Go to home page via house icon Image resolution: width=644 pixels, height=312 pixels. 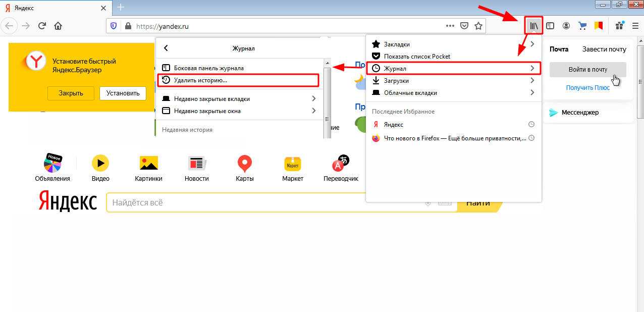[58, 26]
